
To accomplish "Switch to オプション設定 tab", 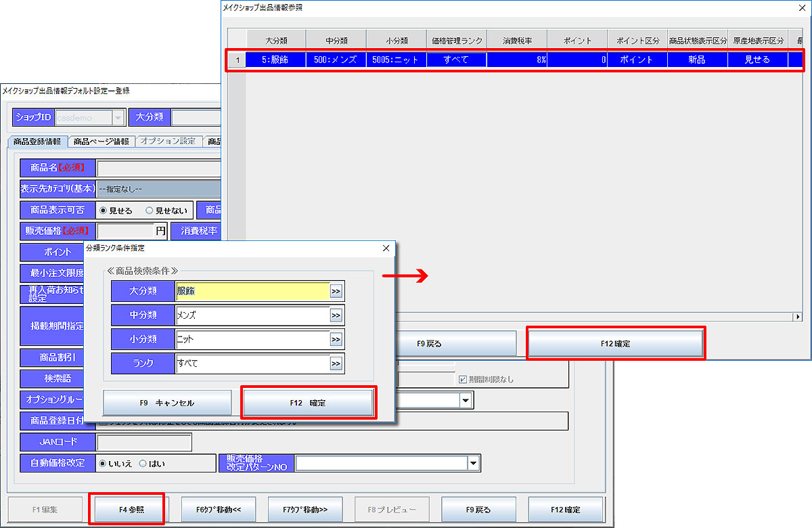I will (x=168, y=141).
